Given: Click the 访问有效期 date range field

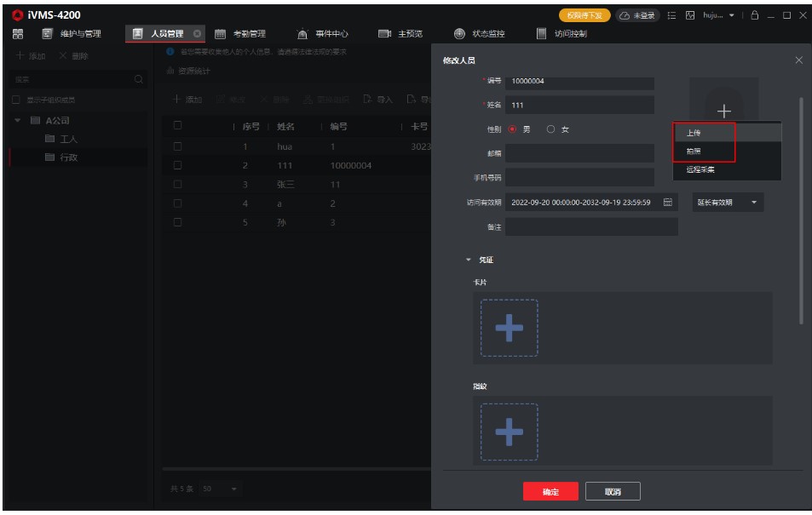Looking at the screenshot, I should click(x=592, y=203).
